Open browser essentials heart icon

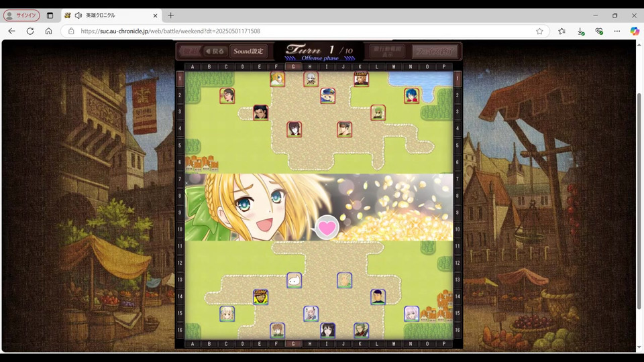[x=599, y=32]
